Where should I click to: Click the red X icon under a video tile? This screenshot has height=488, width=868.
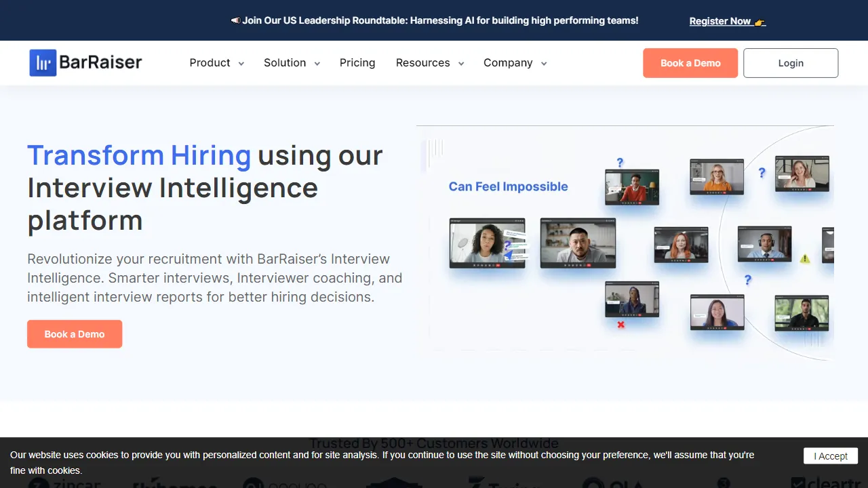(x=620, y=325)
